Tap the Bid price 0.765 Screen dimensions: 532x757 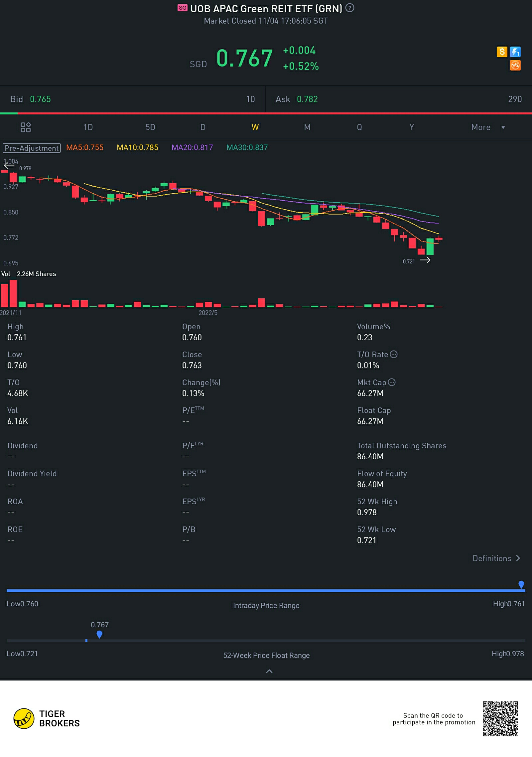click(x=40, y=99)
